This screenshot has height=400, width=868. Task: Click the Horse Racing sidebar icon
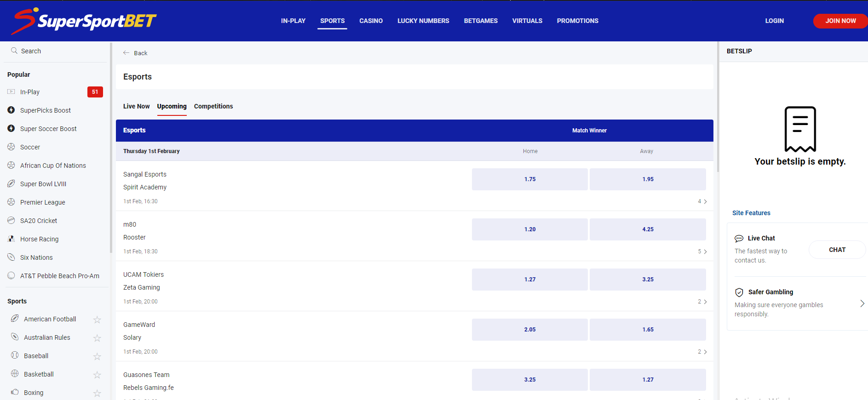[x=11, y=239]
